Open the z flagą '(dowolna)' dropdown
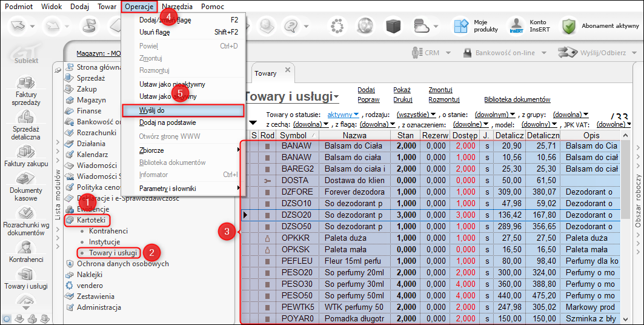Image resolution: width=644 pixels, height=325 pixels. (377, 124)
